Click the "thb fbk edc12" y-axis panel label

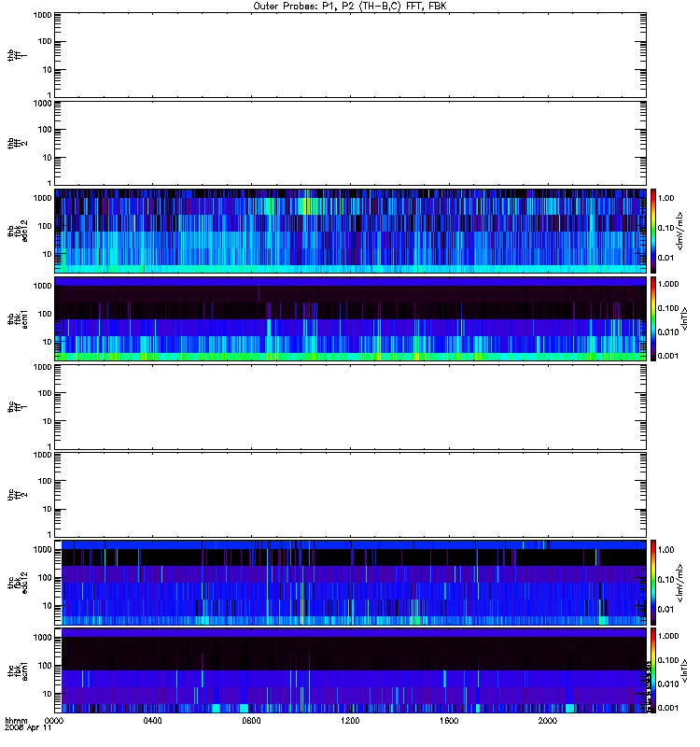[18, 231]
